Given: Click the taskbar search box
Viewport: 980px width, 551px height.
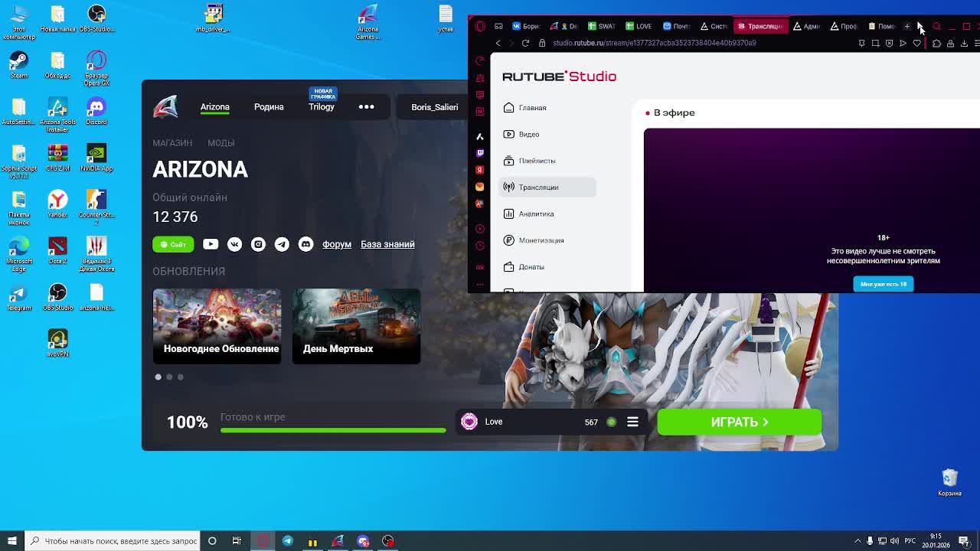Looking at the screenshot, I should (x=113, y=541).
